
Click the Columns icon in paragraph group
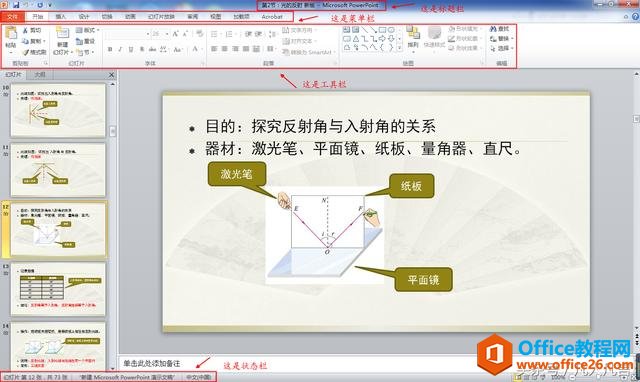pyautogui.click(x=271, y=49)
